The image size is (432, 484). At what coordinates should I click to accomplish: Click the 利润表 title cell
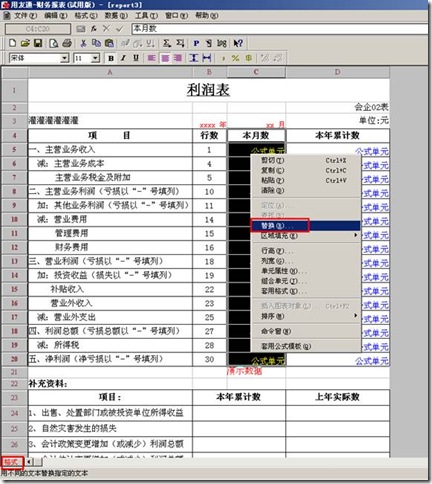[209, 90]
